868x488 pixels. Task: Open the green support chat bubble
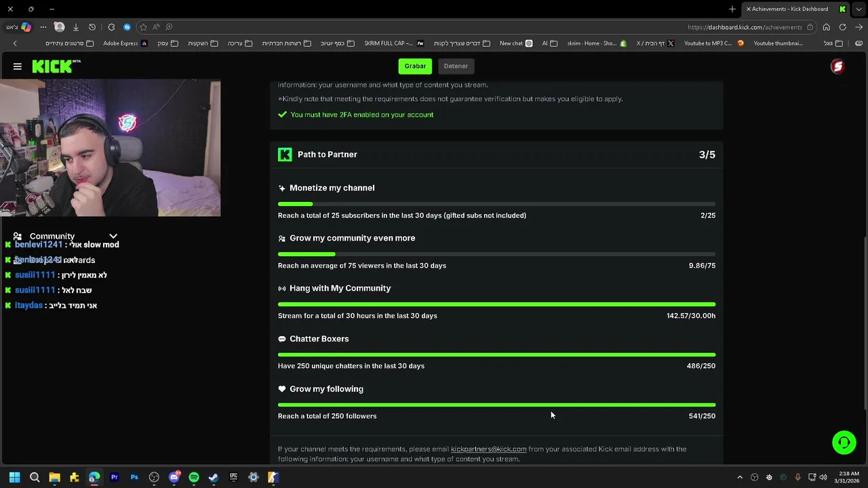pos(844,443)
